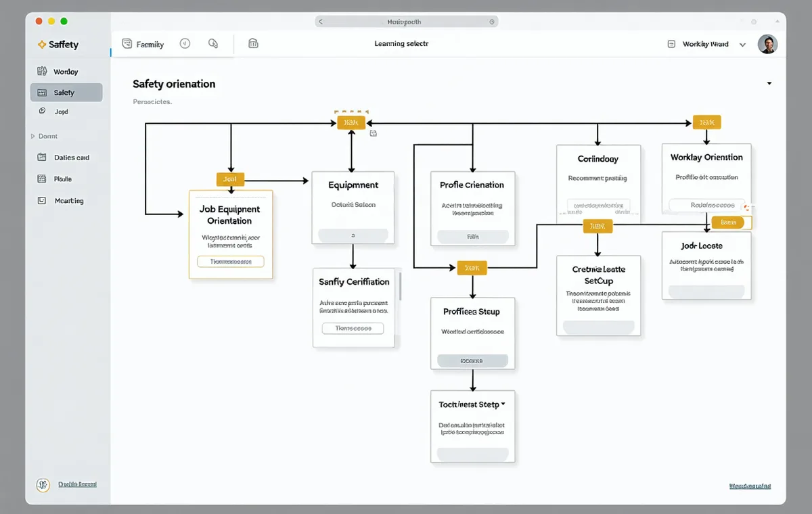This screenshot has height=514, width=812.
Task: Click the field in Workday Orientation card
Action: (707, 205)
